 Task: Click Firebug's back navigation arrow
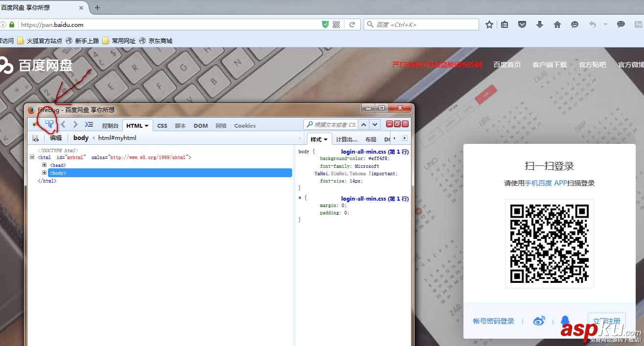(x=63, y=125)
